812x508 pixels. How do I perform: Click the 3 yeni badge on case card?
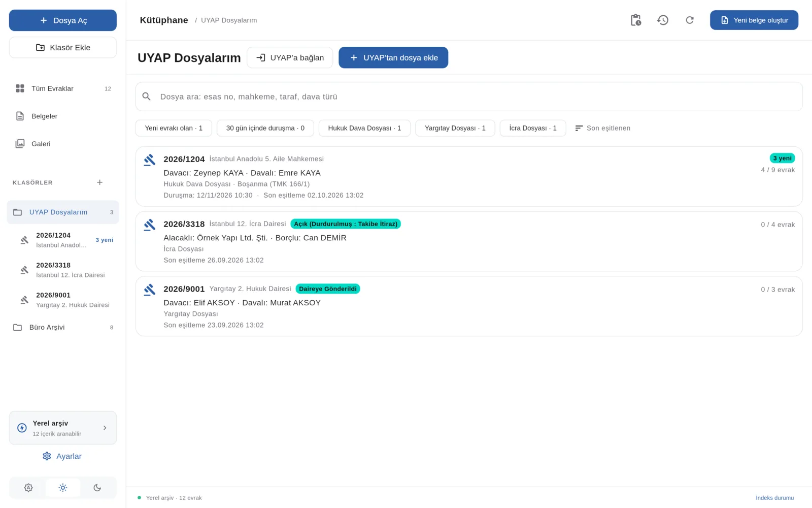782,158
